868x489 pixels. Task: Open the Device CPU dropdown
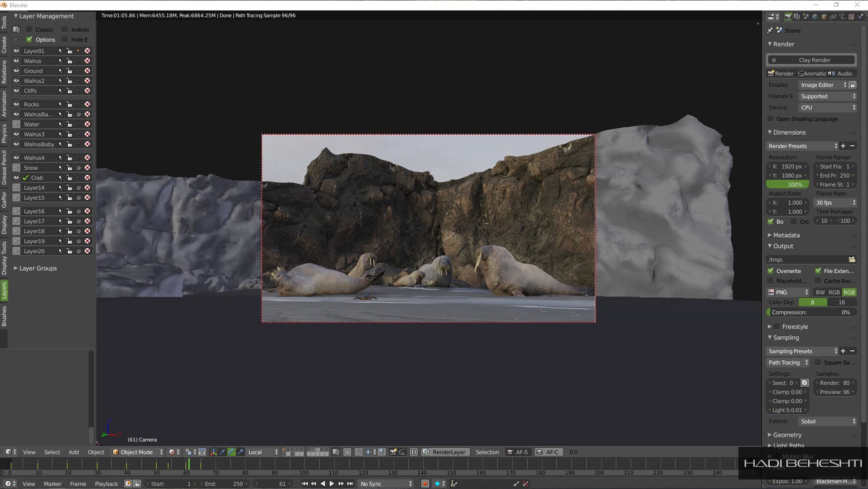click(828, 107)
